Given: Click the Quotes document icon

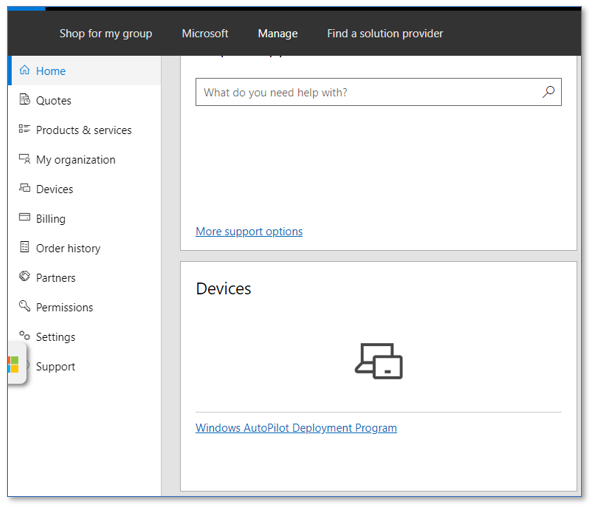Looking at the screenshot, I should tap(24, 99).
